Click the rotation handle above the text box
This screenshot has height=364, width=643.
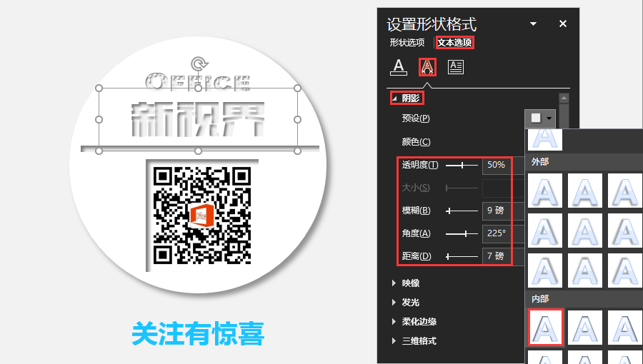pyautogui.click(x=198, y=64)
